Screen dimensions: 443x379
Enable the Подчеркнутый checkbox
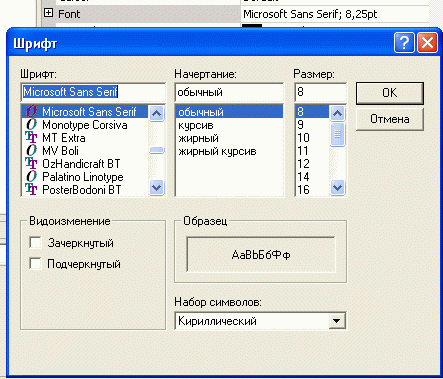[x=35, y=264]
